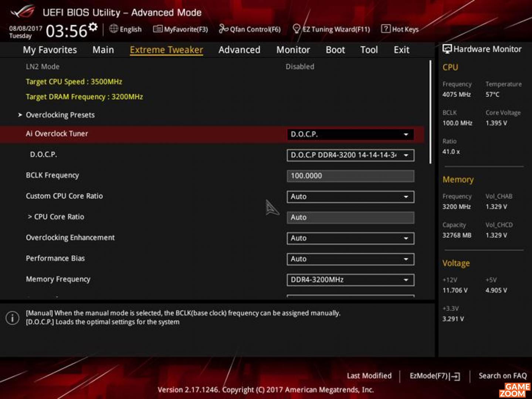Click the 03:56 clock display

(67, 31)
